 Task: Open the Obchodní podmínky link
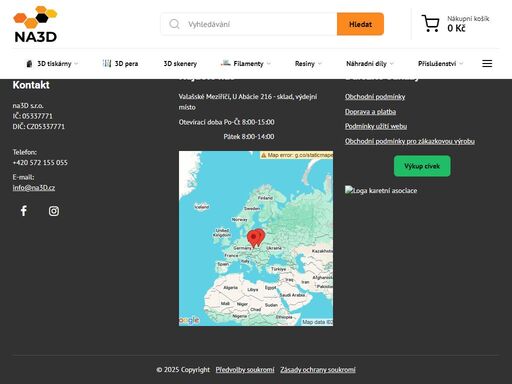(x=375, y=97)
